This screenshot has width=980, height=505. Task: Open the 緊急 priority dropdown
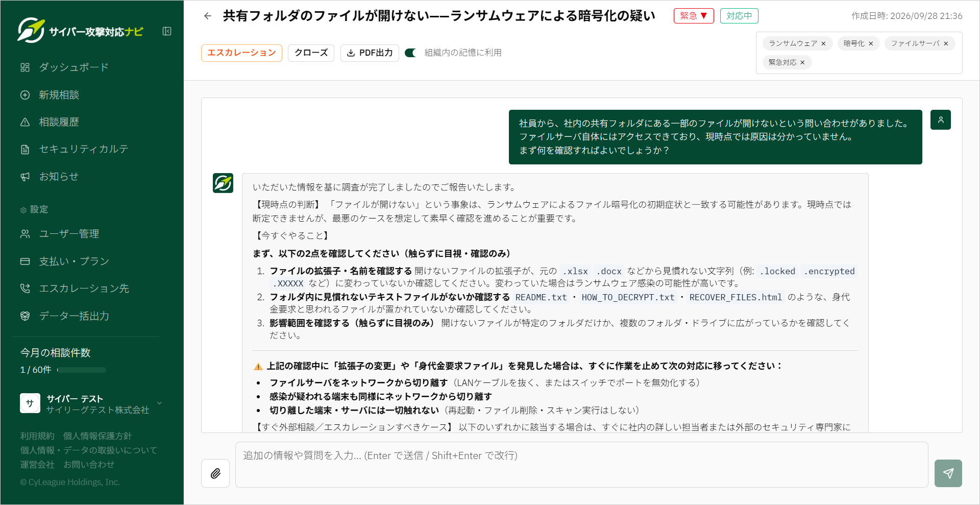click(694, 16)
